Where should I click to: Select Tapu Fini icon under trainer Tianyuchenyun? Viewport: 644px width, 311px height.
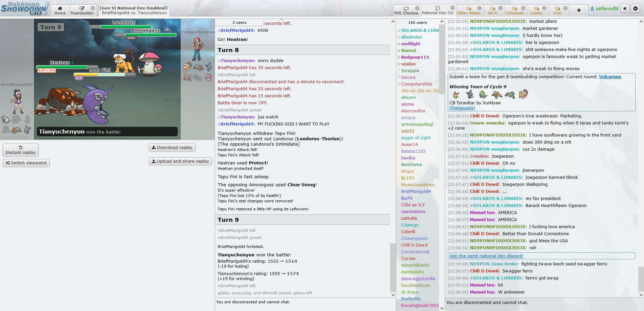[209, 66]
